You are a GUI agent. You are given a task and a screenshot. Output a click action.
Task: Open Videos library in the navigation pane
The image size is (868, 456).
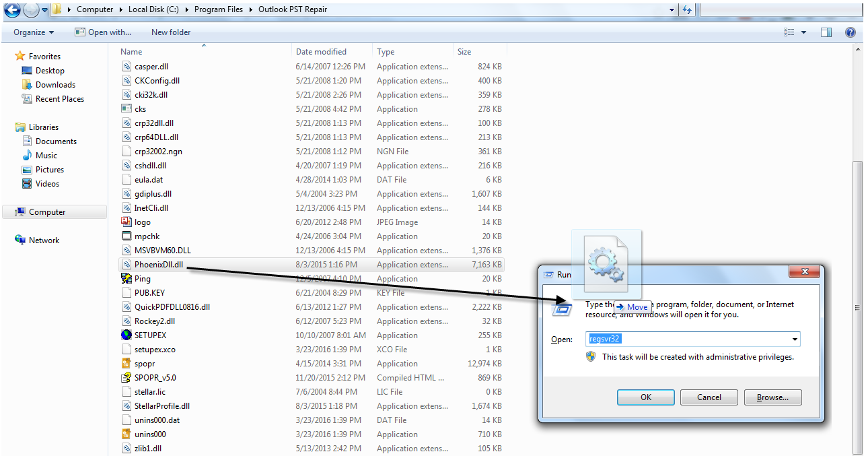[x=47, y=184]
